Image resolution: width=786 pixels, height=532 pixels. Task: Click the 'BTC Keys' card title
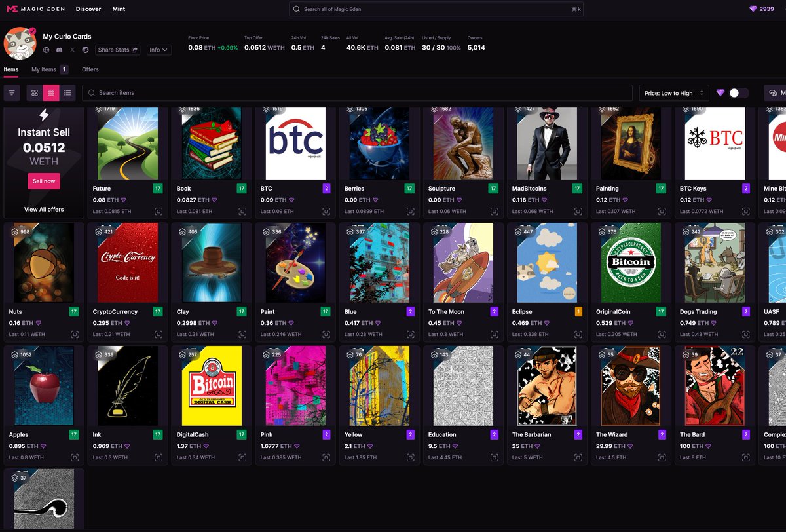[x=693, y=189]
